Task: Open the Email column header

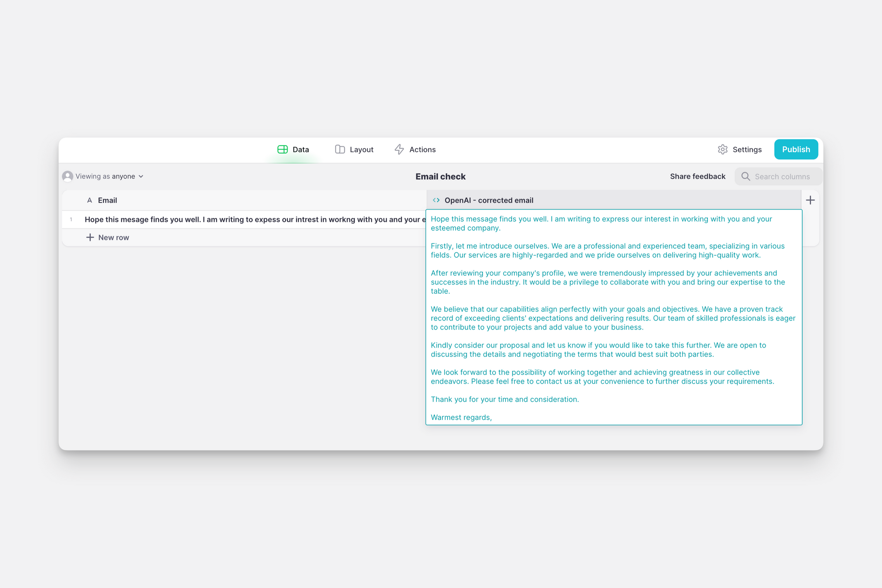Action: pos(108,200)
